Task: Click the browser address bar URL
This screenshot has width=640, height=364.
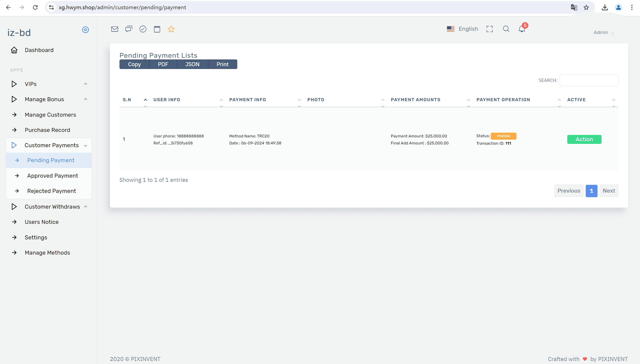Action: point(122,7)
